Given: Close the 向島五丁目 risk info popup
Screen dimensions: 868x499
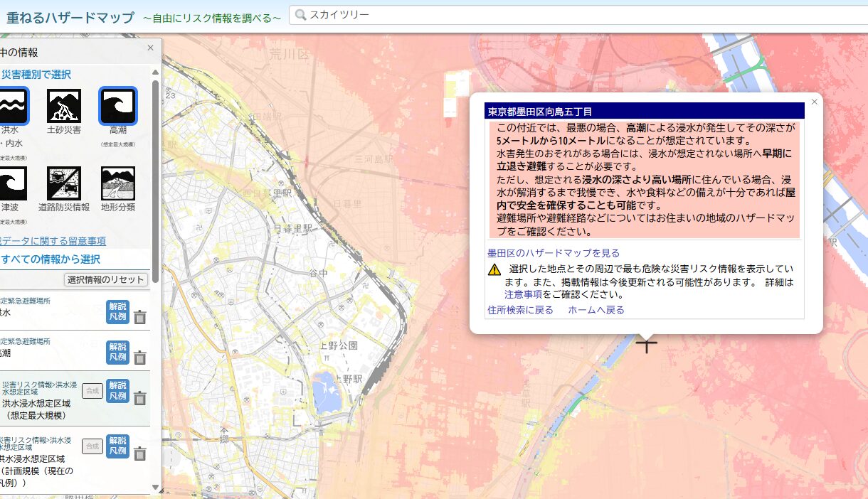Looking at the screenshot, I should [x=815, y=102].
